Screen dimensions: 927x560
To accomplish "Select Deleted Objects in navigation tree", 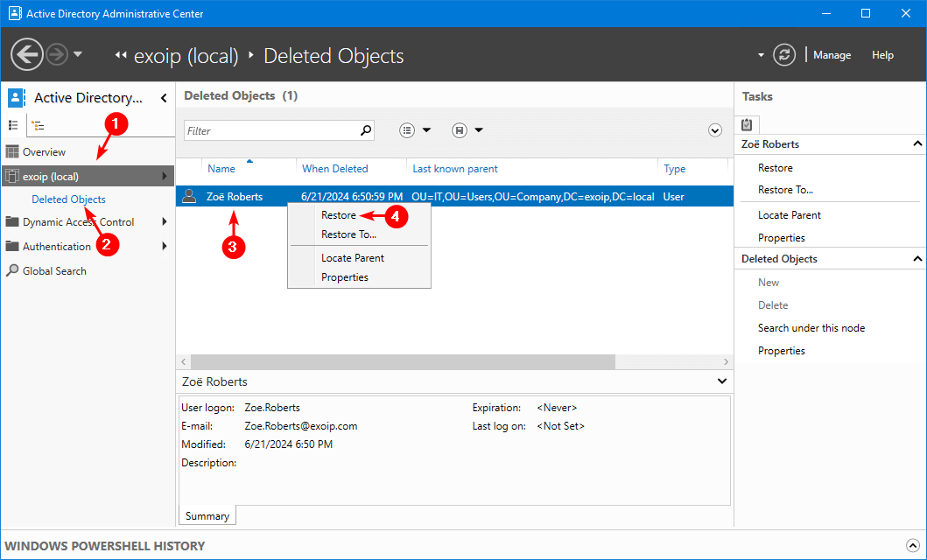I will [68, 199].
